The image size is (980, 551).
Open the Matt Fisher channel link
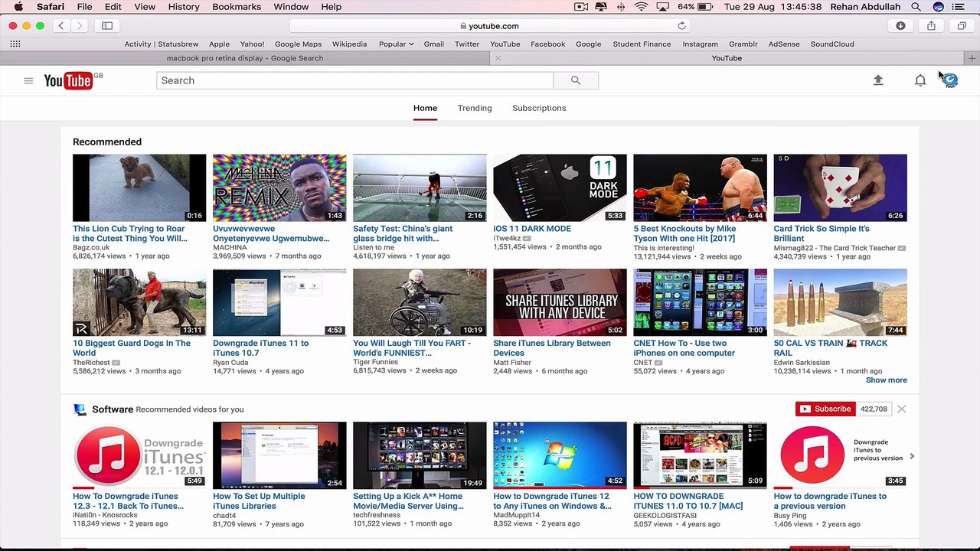[x=512, y=363]
